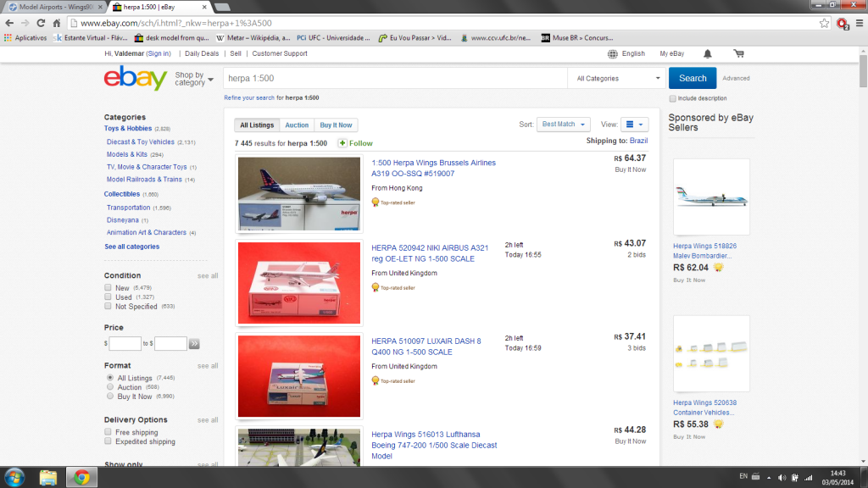Open Windows Start menu

[14, 477]
